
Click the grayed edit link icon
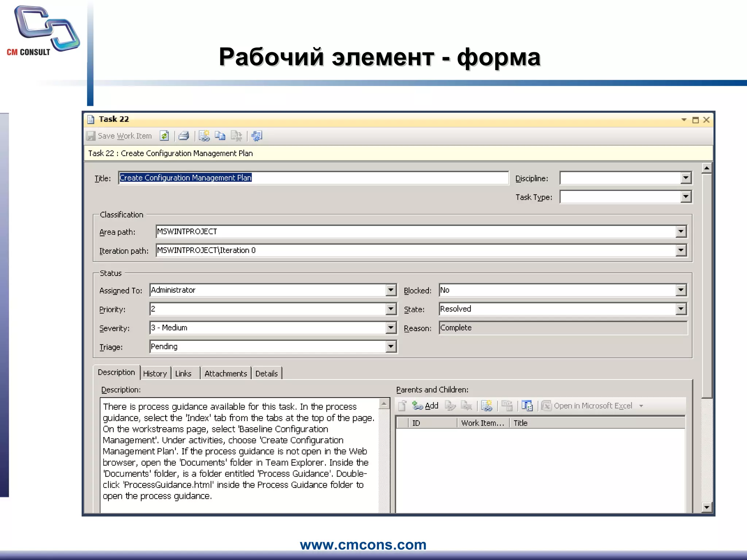pos(450,406)
